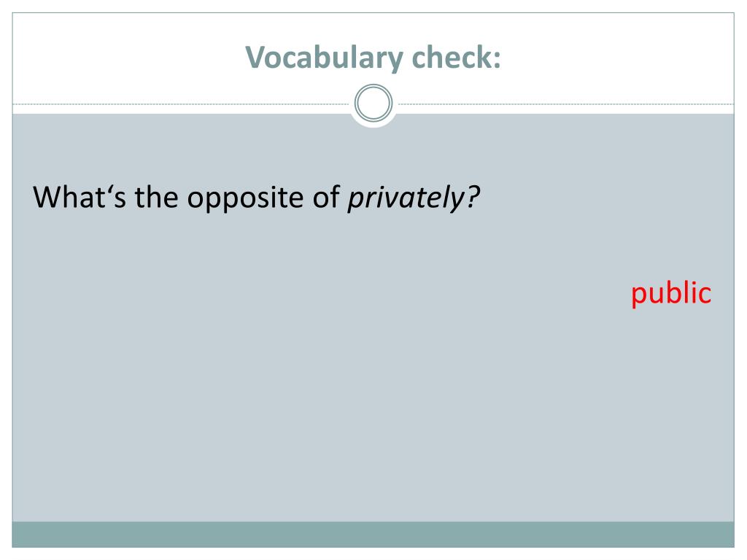Click the dark teal footer bar
This screenshot has height=560, width=747.
(x=373, y=534)
